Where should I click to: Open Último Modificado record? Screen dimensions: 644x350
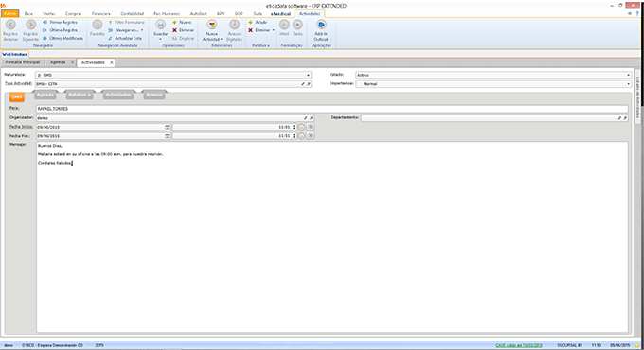pyautogui.click(x=63, y=38)
